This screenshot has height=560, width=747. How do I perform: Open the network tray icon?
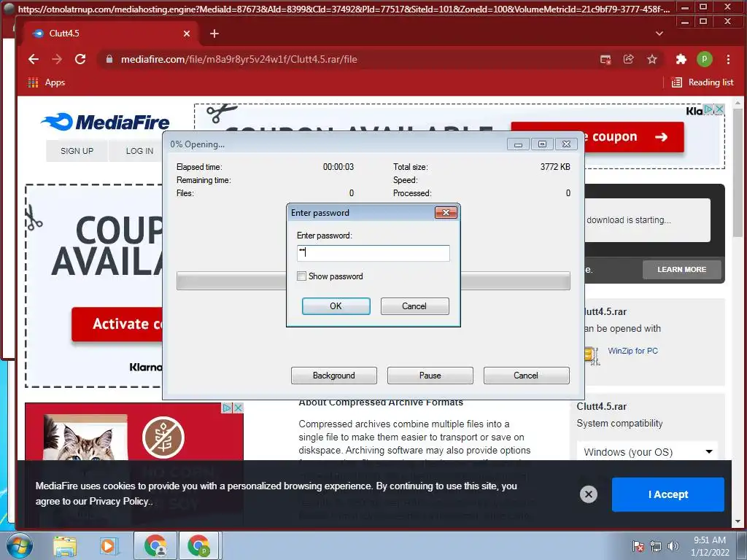click(x=656, y=545)
